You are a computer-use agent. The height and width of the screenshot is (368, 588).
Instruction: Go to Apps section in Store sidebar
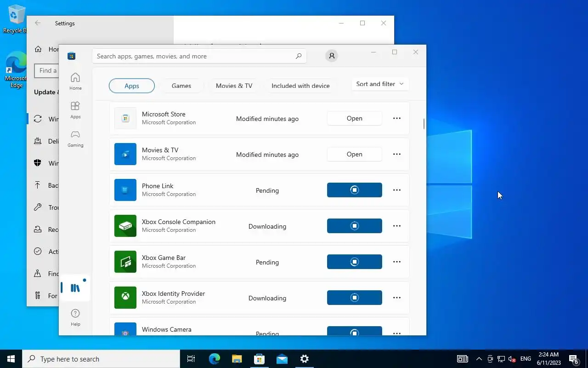point(75,110)
